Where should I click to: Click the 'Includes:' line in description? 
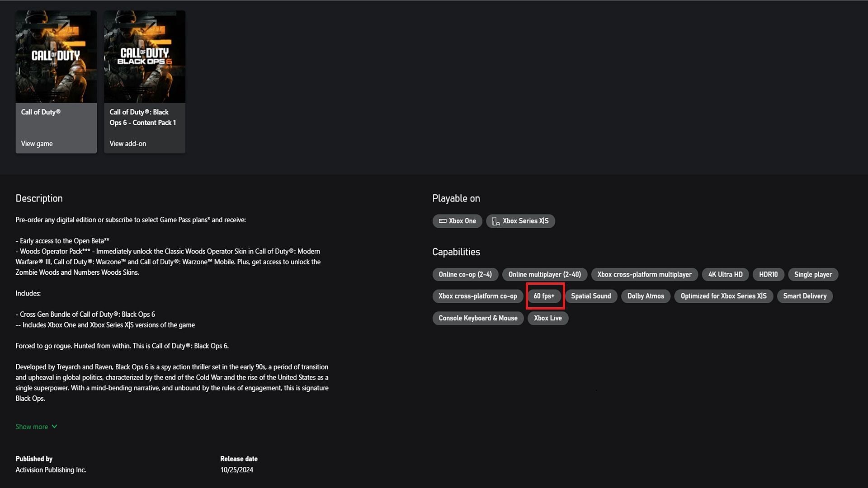click(x=28, y=293)
